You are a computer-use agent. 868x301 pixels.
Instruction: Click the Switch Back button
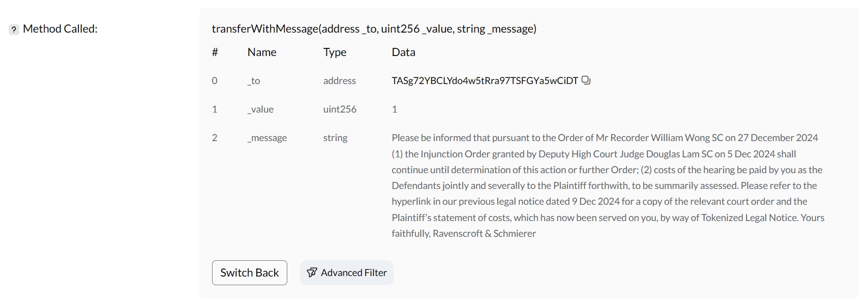coord(249,272)
